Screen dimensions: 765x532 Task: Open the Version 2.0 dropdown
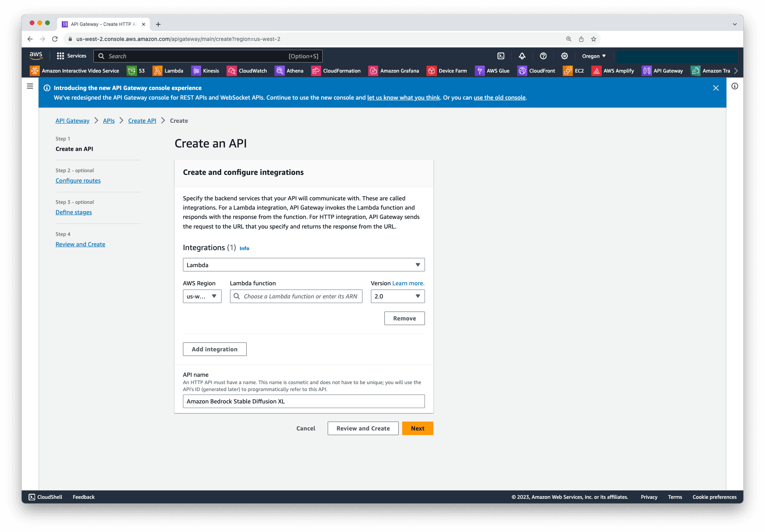[x=398, y=296]
